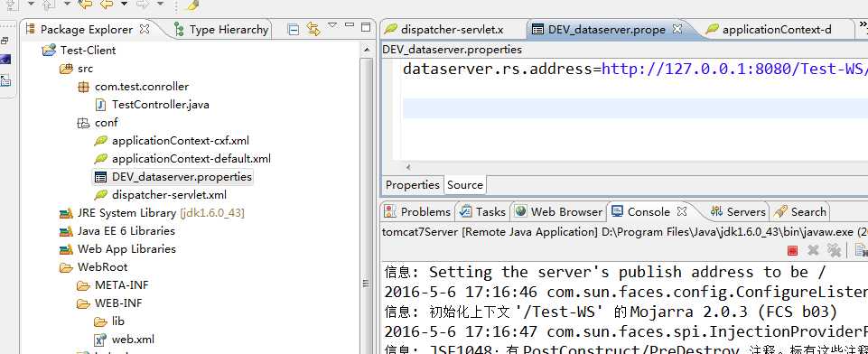Minimize the Package Explorer view
This screenshot has height=354, width=868.
pyautogui.click(x=350, y=25)
